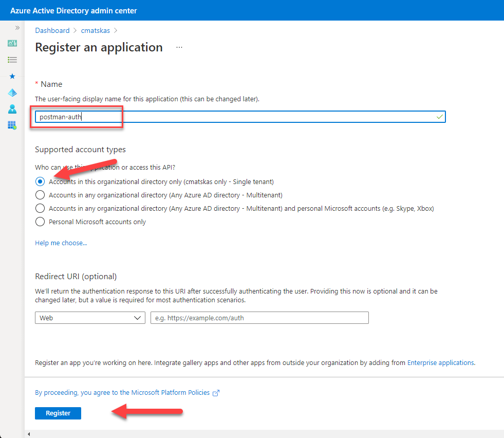Click the Register button

click(x=58, y=413)
